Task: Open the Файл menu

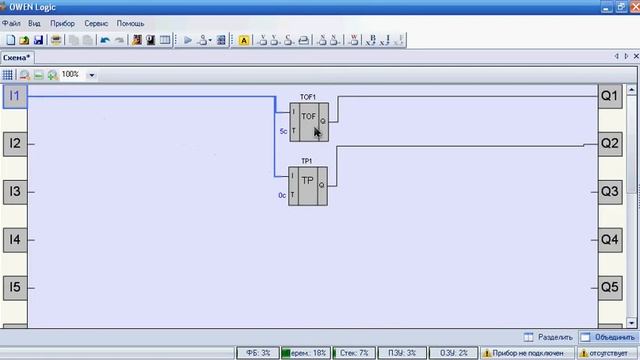Action: [11, 24]
